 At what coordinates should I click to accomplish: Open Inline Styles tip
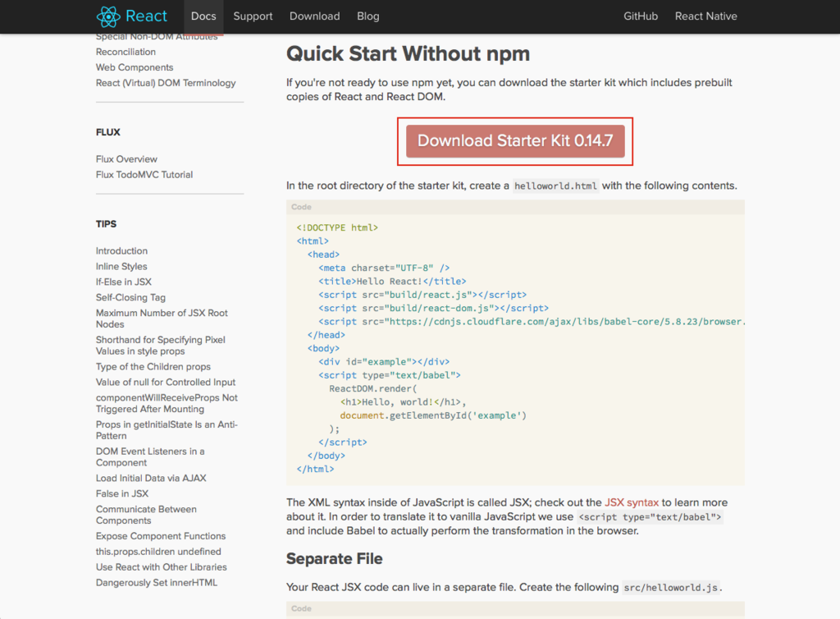[x=121, y=266]
